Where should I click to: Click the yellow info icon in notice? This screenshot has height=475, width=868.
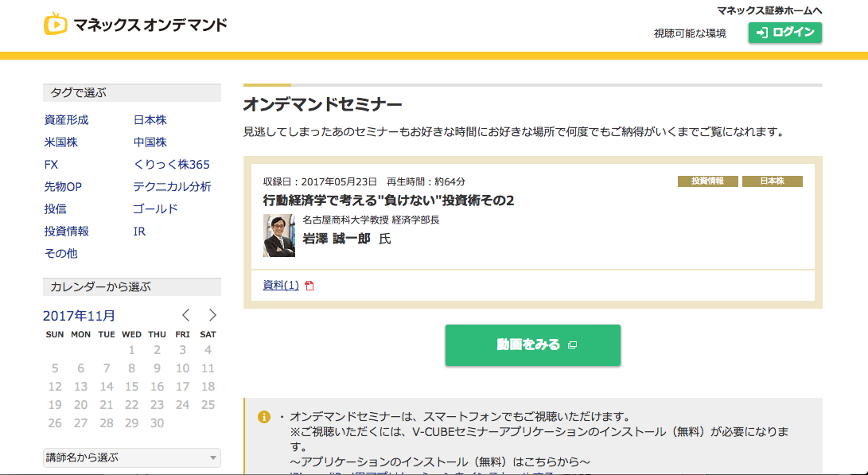pos(264,417)
